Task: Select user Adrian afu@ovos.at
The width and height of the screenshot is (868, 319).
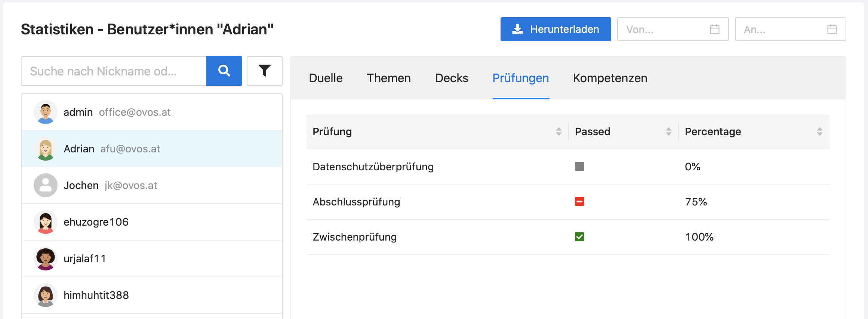Action: [x=152, y=149]
